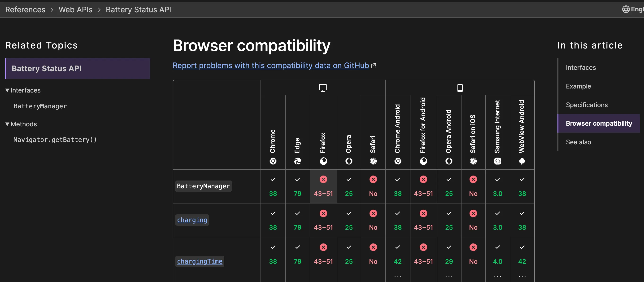
Task: Open the Web APIs breadcrumb link
Action: (x=75, y=9)
